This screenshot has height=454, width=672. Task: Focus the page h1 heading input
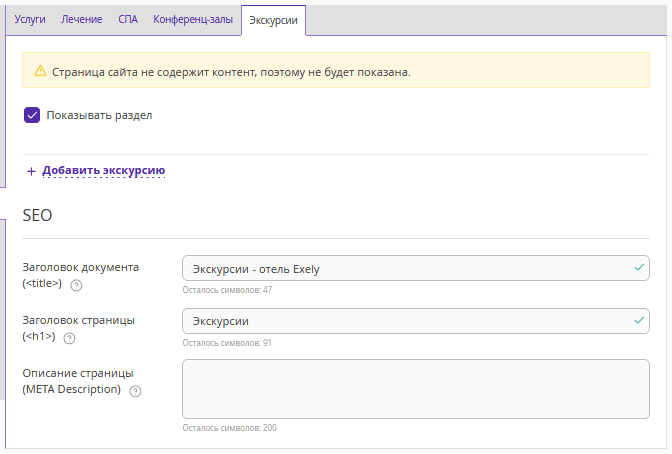416,321
